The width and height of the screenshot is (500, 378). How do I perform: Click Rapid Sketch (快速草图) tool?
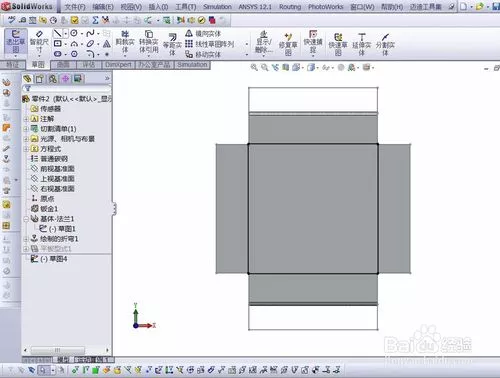point(338,44)
